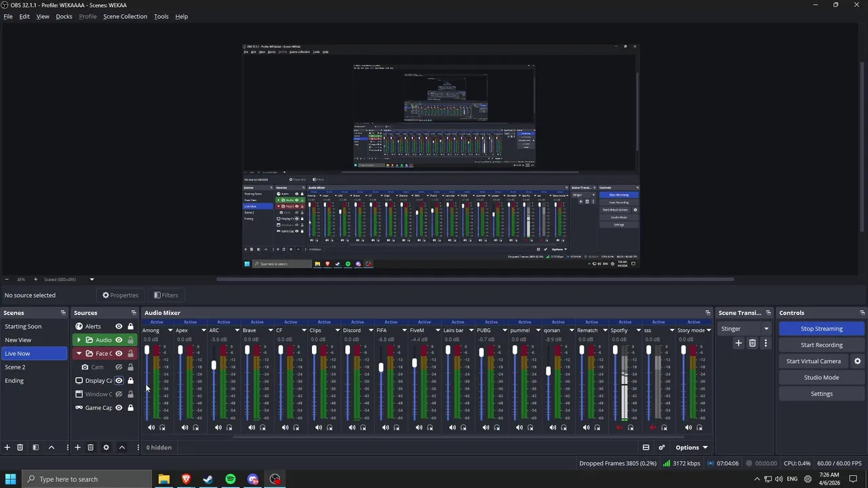Open the Scene Collection menu
The width and height of the screenshot is (868, 488).
pos(125,16)
